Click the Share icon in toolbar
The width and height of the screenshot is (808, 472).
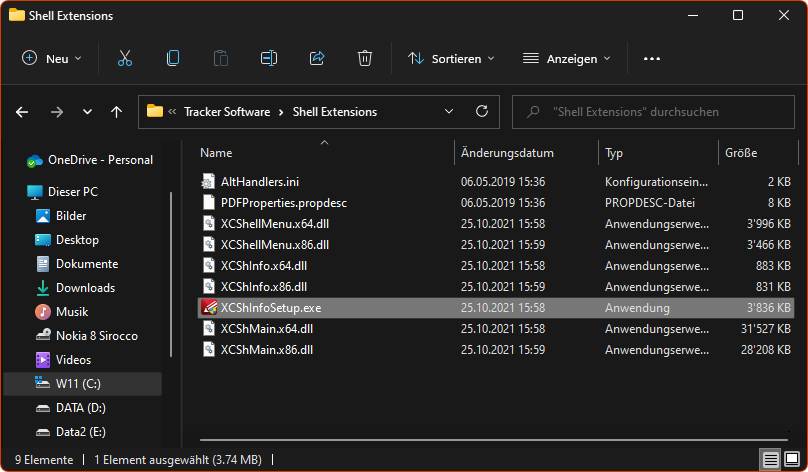(317, 58)
